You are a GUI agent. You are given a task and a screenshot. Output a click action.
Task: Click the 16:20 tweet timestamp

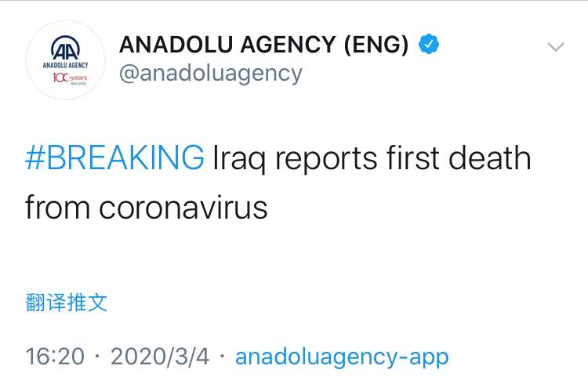pyautogui.click(x=55, y=357)
